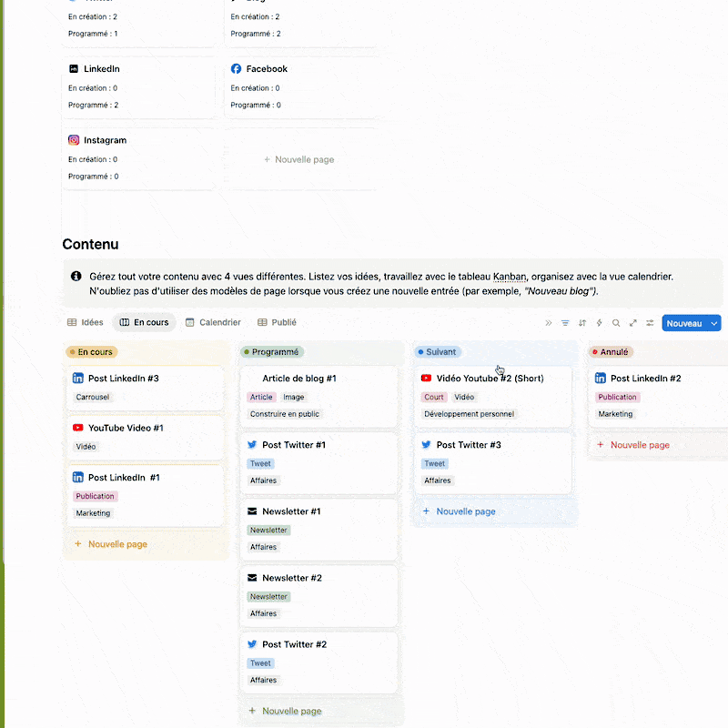Switch to the Idées tab
Viewport: 728px width, 728px height.
[x=86, y=322]
